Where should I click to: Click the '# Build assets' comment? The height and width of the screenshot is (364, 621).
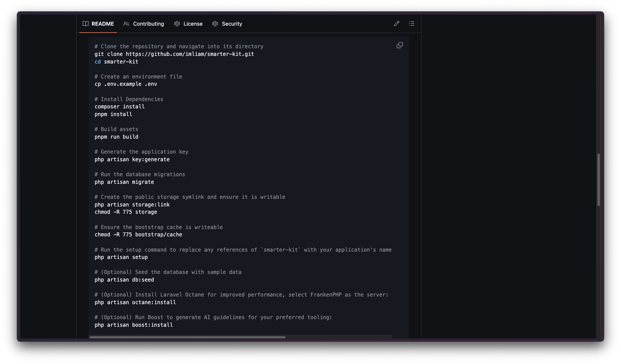(116, 129)
